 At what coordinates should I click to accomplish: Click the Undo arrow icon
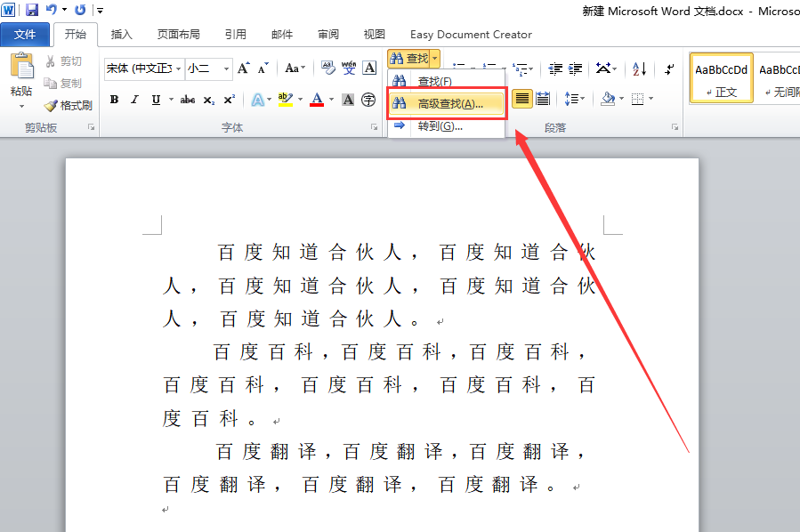(x=51, y=10)
